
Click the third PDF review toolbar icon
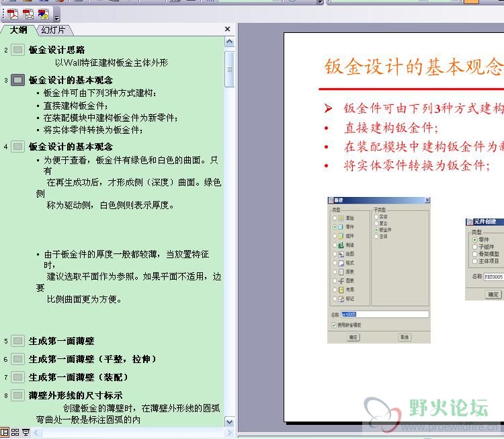pos(44,14)
